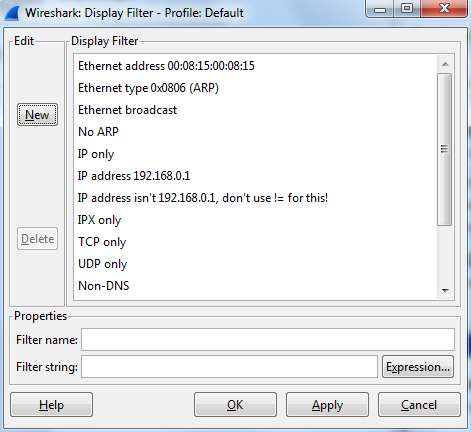This screenshot has width=471, height=432.
Task: Select Ethernet type 0x0806 (ARP) filter
Action: [x=255, y=88]
